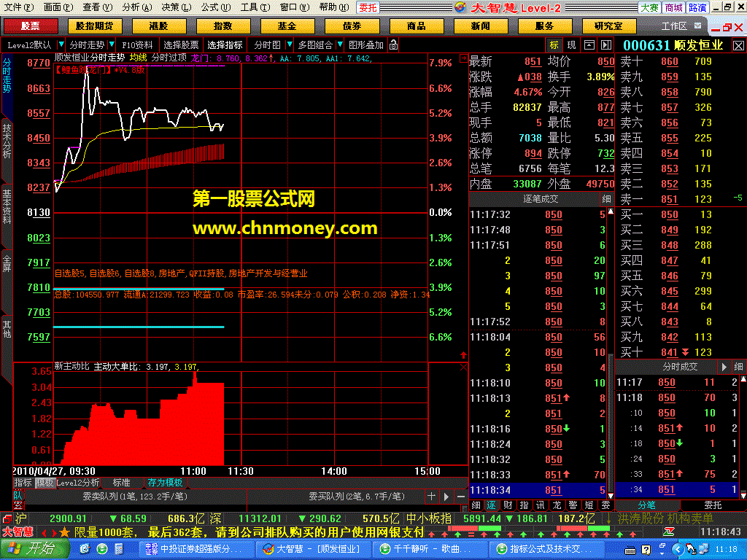
Task: Select the 模板 bottom tab
Action: [x=44, y=483]
